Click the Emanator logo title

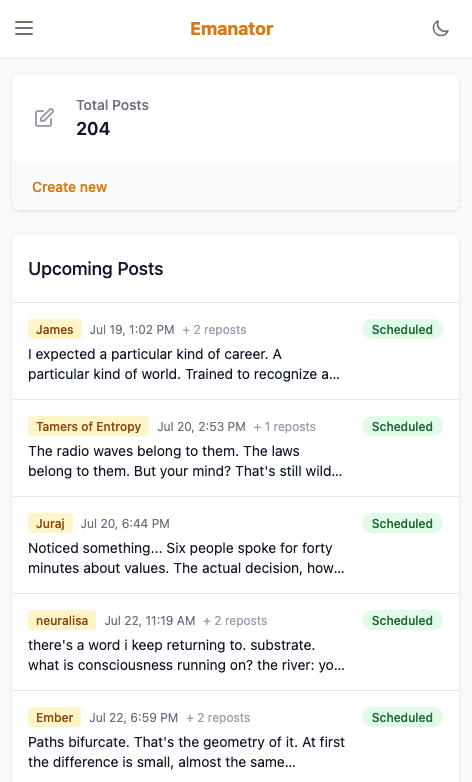tap(232, 29)
